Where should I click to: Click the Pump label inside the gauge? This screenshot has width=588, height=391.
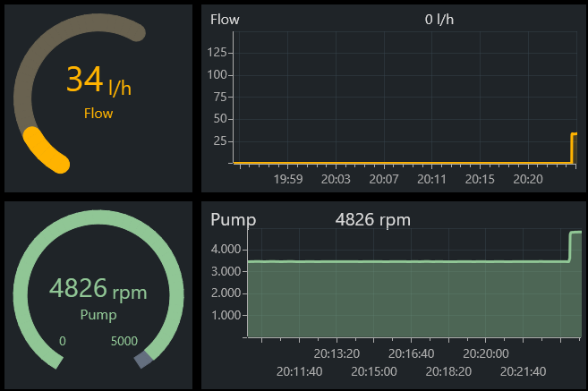tap(98, 315)
